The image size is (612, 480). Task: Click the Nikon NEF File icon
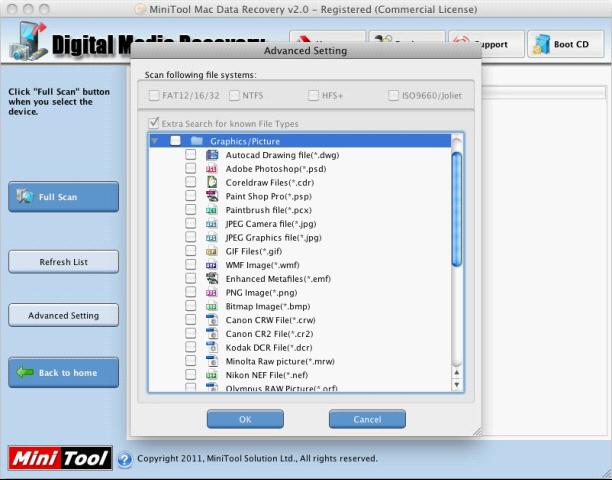coord(212,375)
